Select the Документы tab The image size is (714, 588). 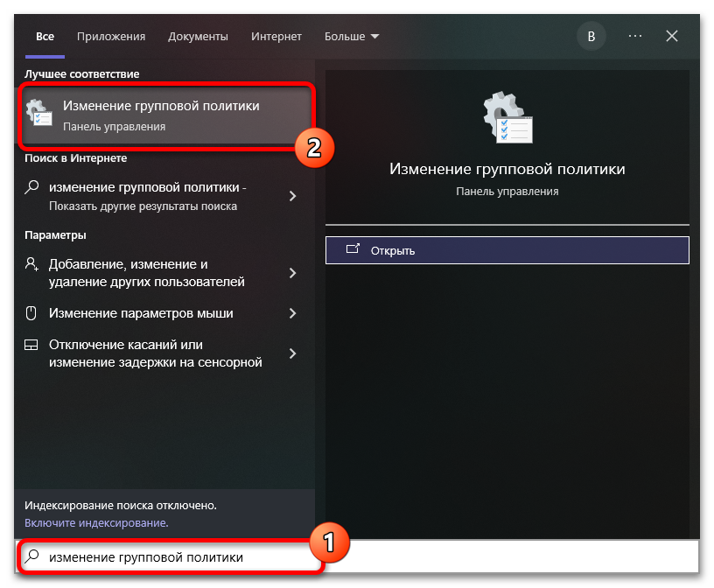[x=198, y=37]
